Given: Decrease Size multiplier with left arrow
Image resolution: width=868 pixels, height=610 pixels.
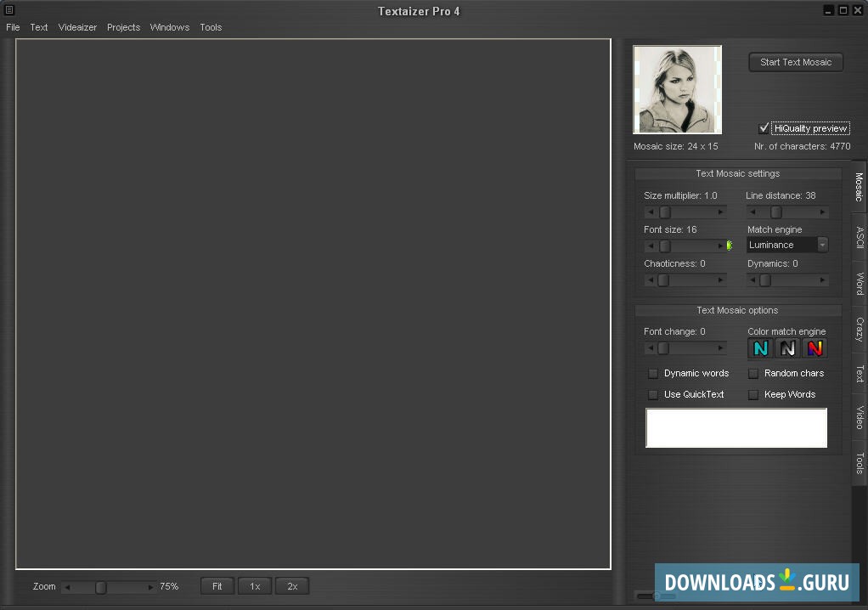Looking at the screenshot, I should coord(651,212).
